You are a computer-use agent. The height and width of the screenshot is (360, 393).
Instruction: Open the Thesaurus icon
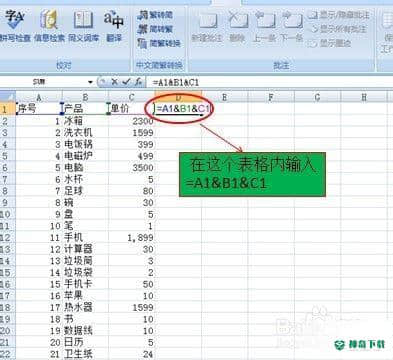[x=84, y=26]
